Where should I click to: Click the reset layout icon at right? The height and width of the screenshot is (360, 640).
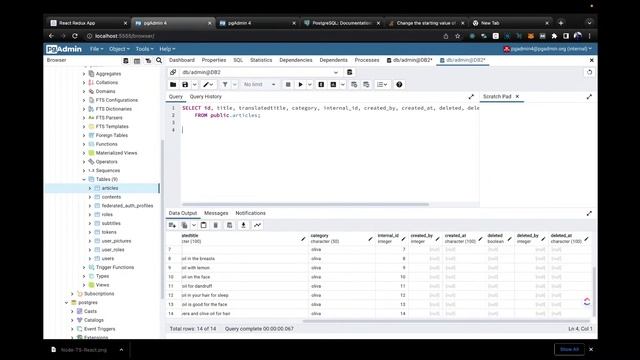click(x=589, y=72)
